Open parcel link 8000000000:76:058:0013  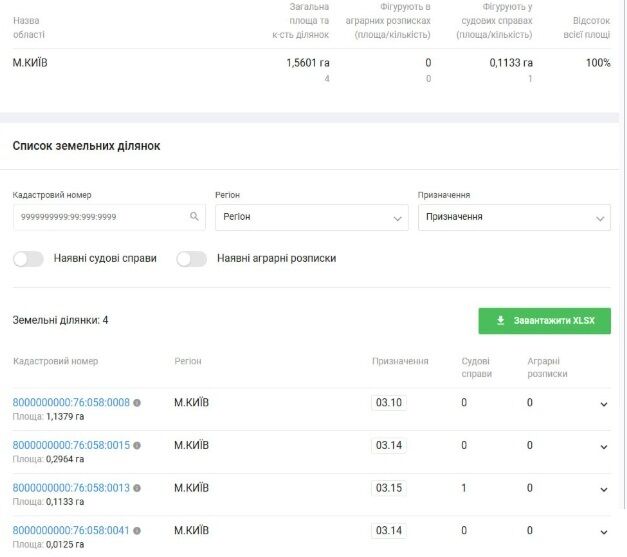[x=71, y=488]
